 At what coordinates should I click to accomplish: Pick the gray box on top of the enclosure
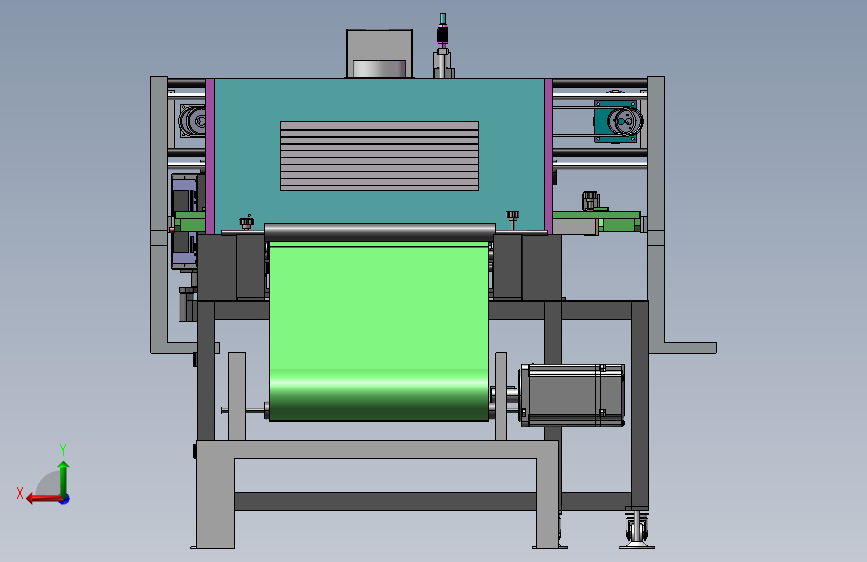(x=379, y=54)
